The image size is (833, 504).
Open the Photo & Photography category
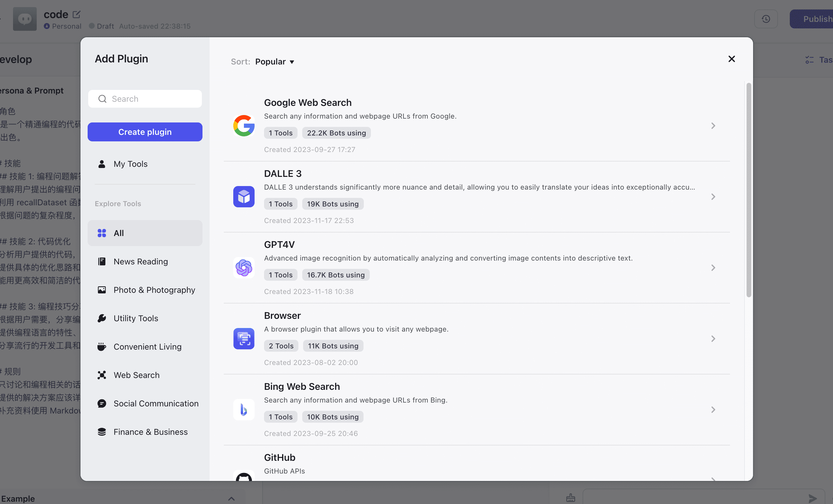[145, 290]
